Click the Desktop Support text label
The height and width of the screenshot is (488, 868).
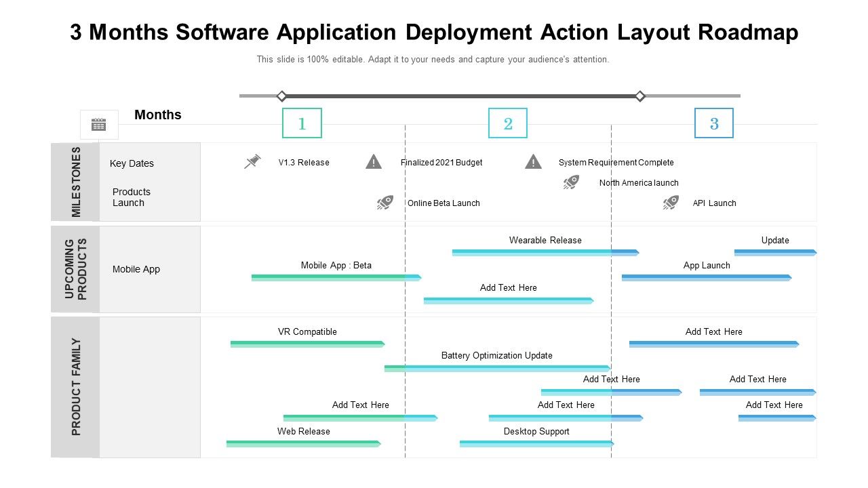point(536,432)
